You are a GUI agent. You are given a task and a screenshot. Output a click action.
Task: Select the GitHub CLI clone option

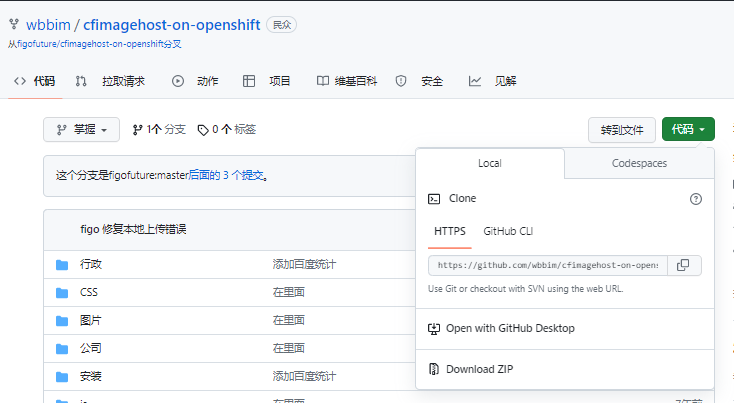coord(508,231)
